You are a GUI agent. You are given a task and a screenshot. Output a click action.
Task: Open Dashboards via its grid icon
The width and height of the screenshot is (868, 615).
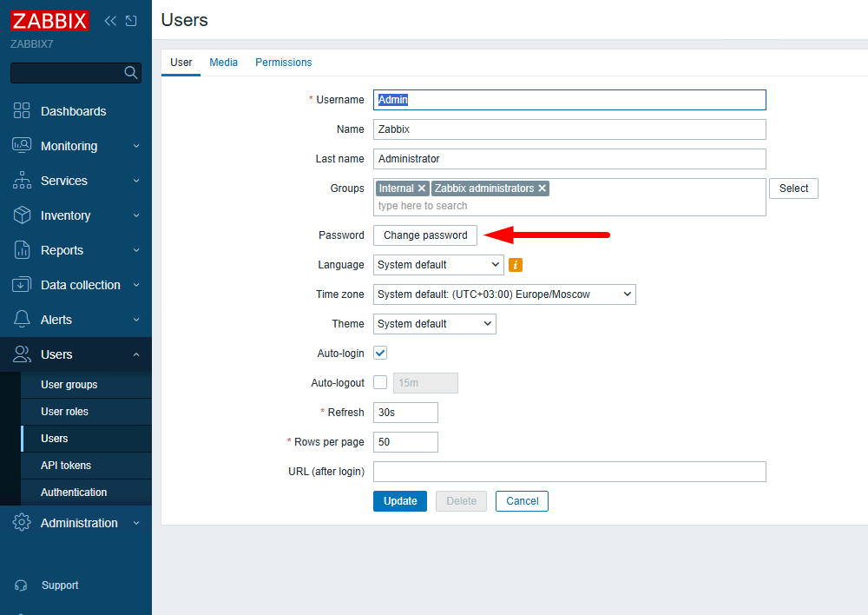click(x=22, y=111)
